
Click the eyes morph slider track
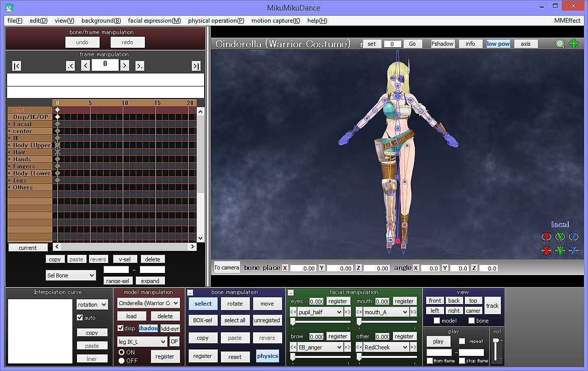322,321
